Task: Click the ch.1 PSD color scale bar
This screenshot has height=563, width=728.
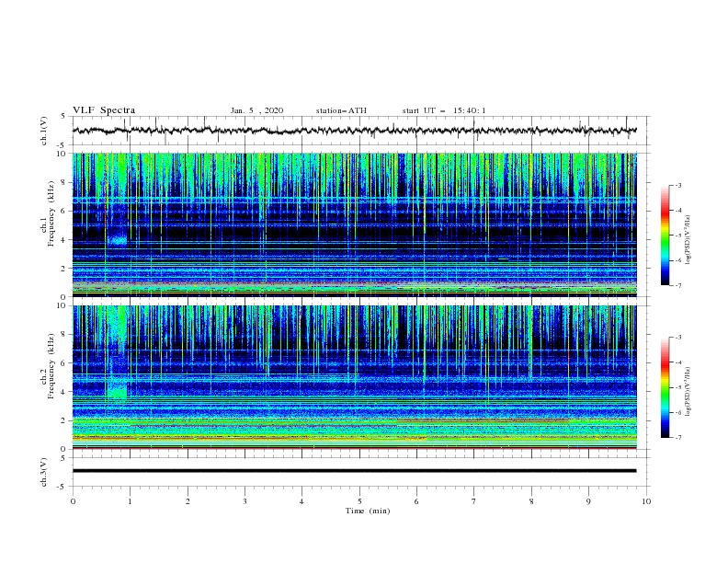Action: (665, 236)
